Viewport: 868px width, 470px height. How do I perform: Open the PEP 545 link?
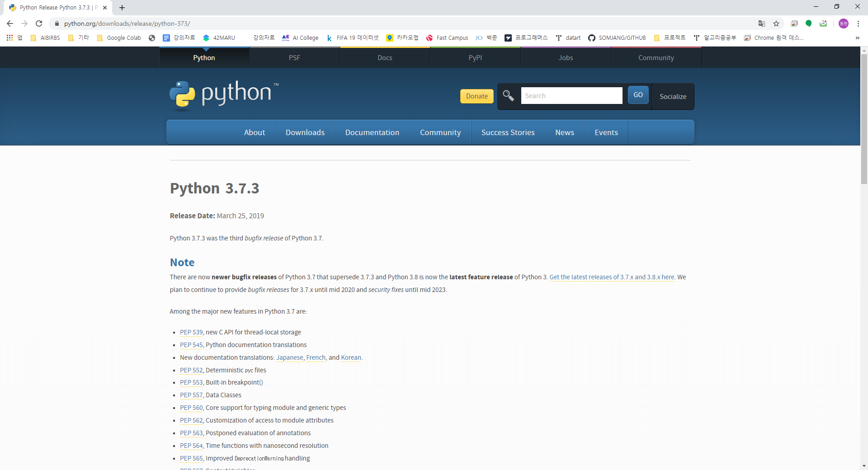click(191, 345)
